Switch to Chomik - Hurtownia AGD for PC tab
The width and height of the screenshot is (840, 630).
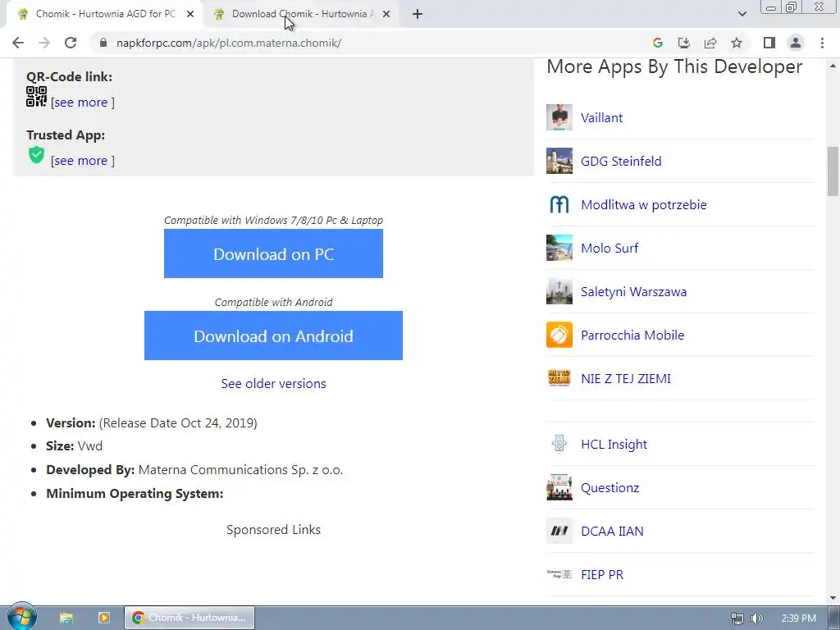click(106, 14)
